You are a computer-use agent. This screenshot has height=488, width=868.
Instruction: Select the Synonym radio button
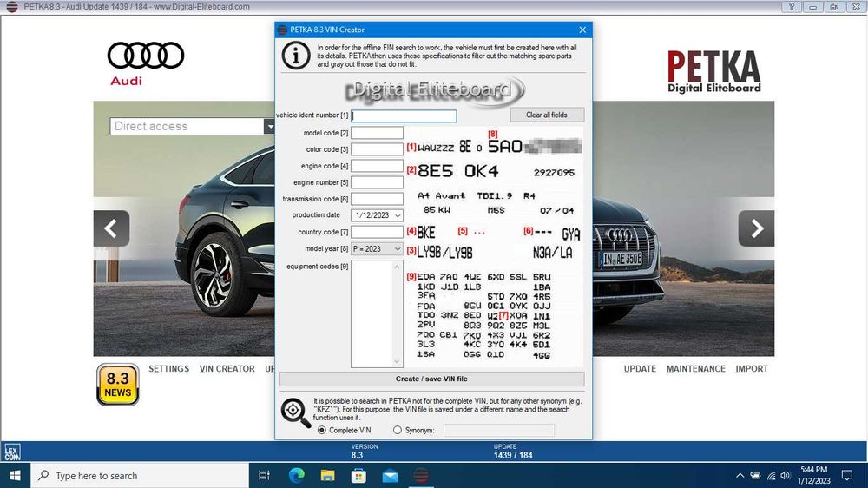[397, 430]
